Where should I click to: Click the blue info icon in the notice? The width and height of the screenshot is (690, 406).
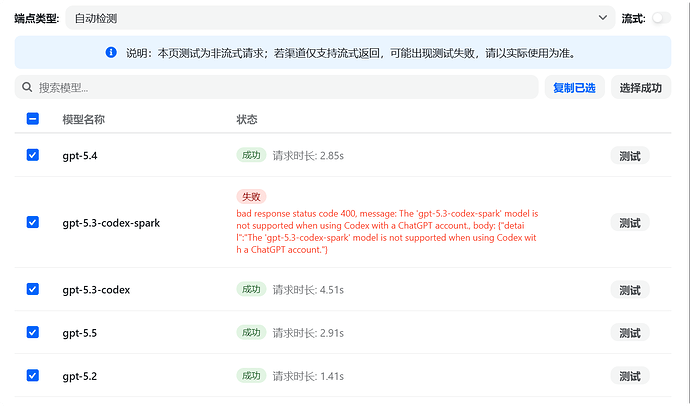click(x=111, y=52)
